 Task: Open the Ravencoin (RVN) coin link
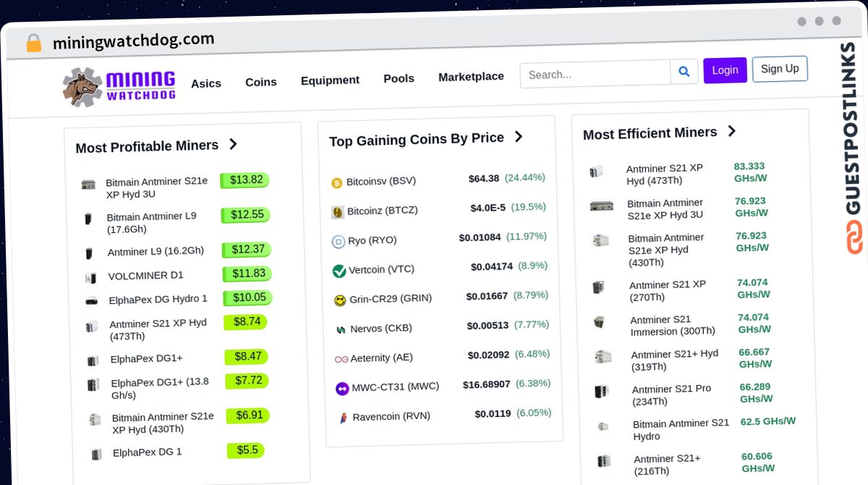[391, 416]
